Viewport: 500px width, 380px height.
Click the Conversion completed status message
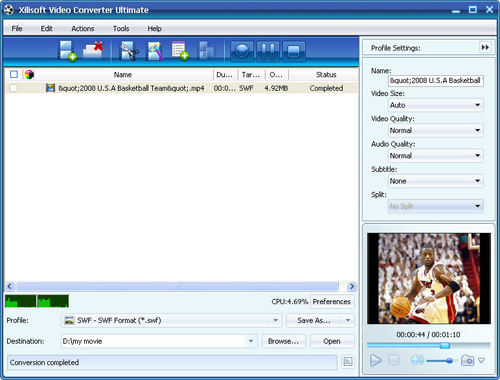[44, 362]
